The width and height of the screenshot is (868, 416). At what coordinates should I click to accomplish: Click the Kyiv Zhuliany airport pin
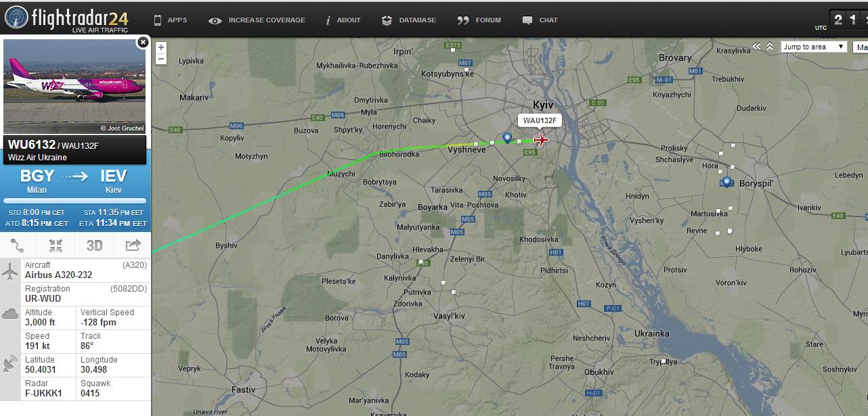click(x=507, y=138)
